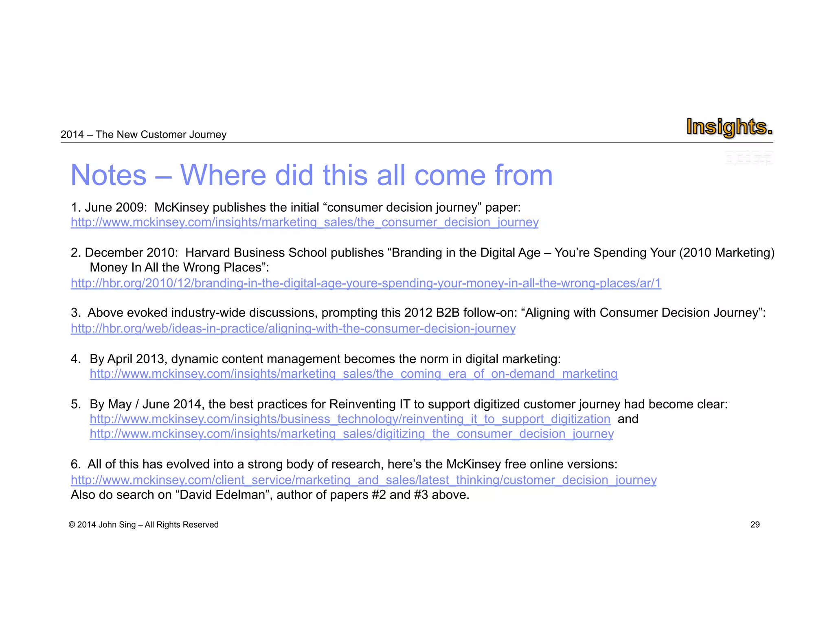
Task: Click the text 'December 2010: Harvard Business School publishes'
Action: (x=234, y=252)
